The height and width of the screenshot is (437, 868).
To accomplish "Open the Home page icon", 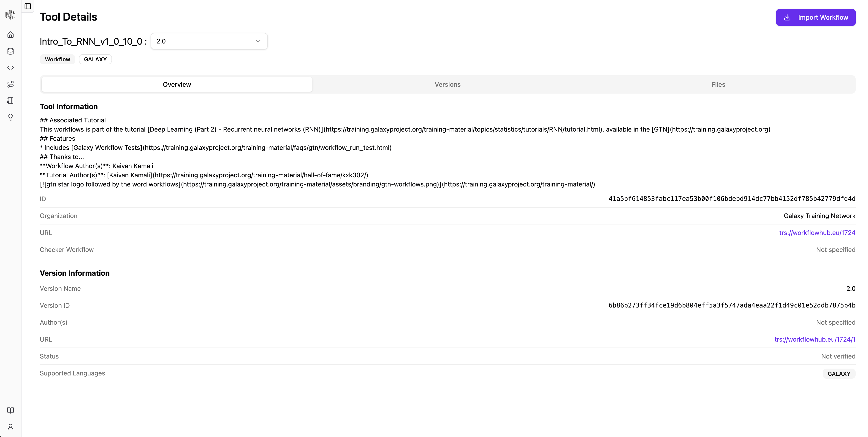I will tap(11, 35).
